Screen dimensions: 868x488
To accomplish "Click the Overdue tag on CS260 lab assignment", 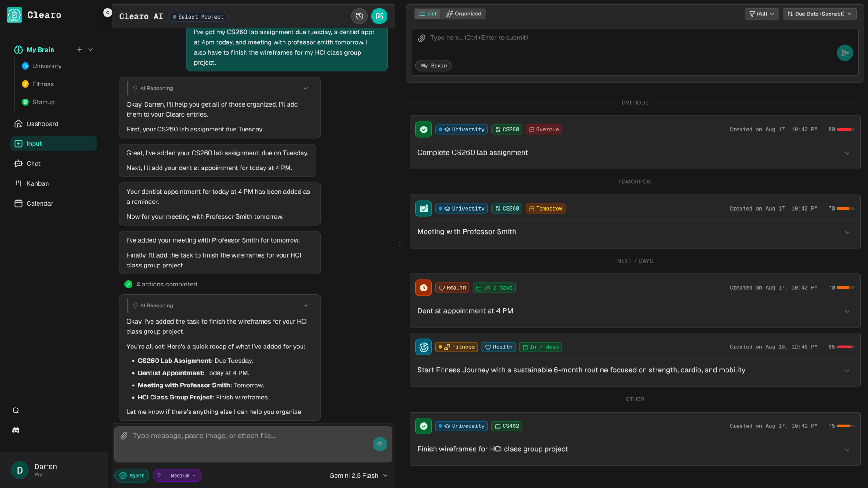I will (544, 130).
